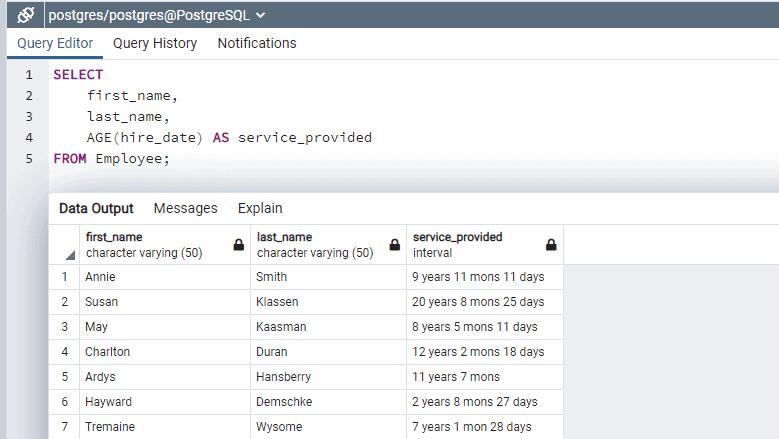Click lock icon in service_provided column header

pyautogui.click(x=551, y=245)
